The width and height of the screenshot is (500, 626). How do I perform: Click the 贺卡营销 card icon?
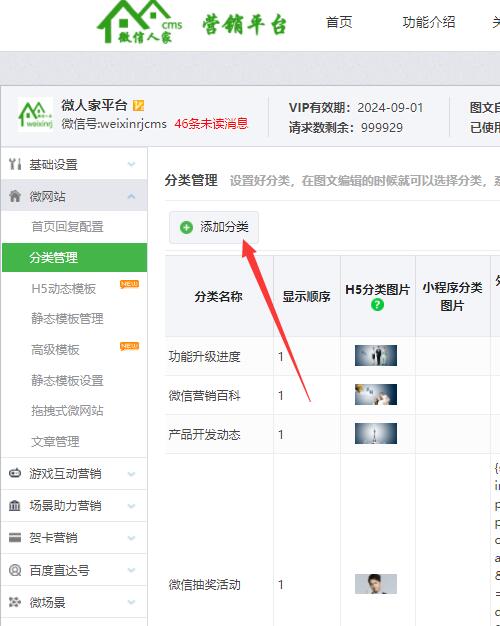click(15, 537)
